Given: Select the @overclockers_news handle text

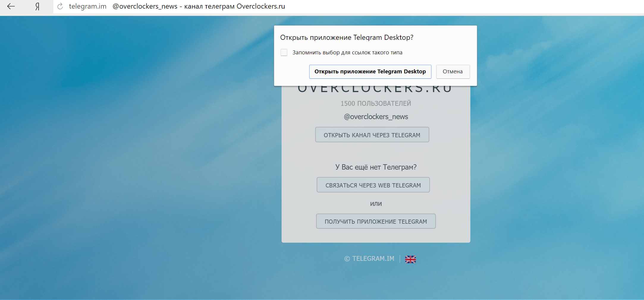Looking at the screenshot, I should (376, 117).
